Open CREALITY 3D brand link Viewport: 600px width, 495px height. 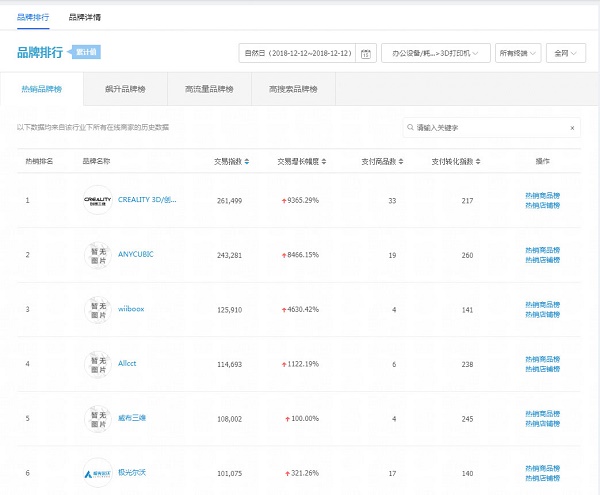point(147,200)
